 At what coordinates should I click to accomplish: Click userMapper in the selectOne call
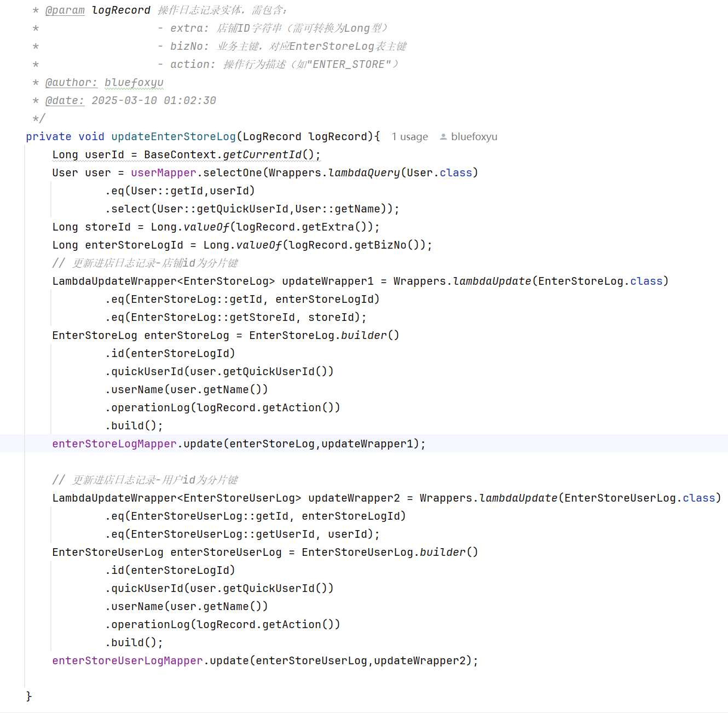pos(164,173)
